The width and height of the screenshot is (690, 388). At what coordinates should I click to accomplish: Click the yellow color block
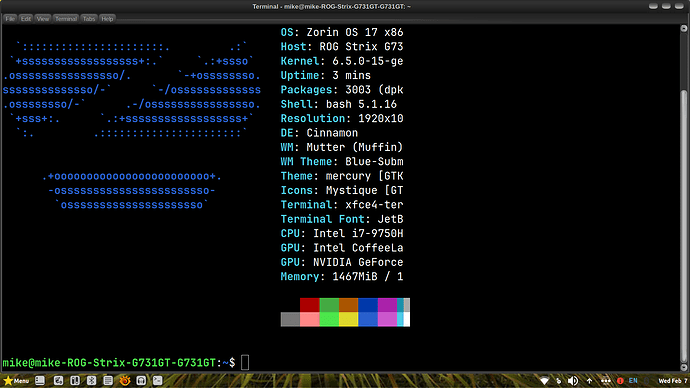coord(349,319)
